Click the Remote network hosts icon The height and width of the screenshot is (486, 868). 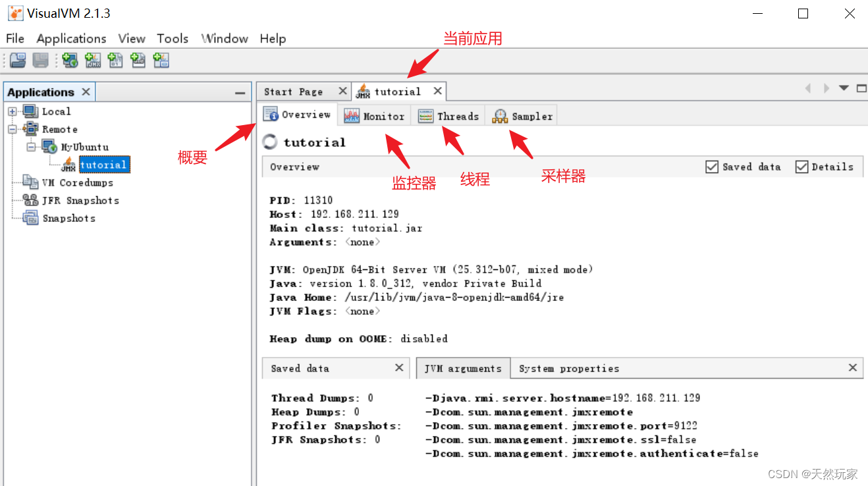[31, 129]
